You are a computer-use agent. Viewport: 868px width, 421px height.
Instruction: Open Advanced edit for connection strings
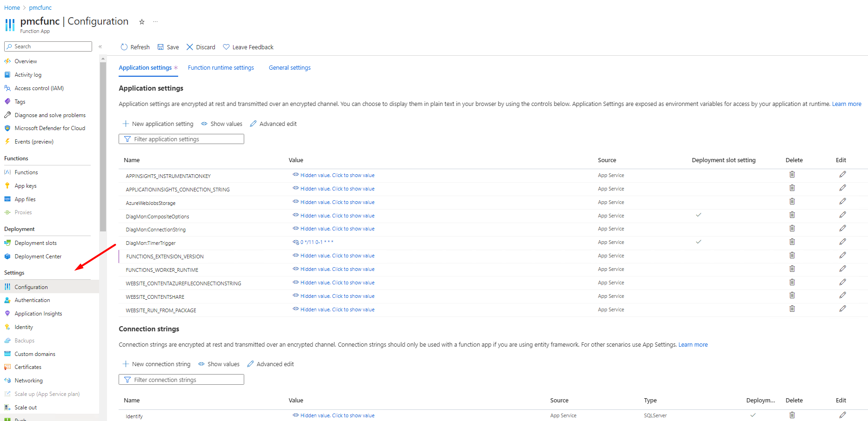pos(270,364)
